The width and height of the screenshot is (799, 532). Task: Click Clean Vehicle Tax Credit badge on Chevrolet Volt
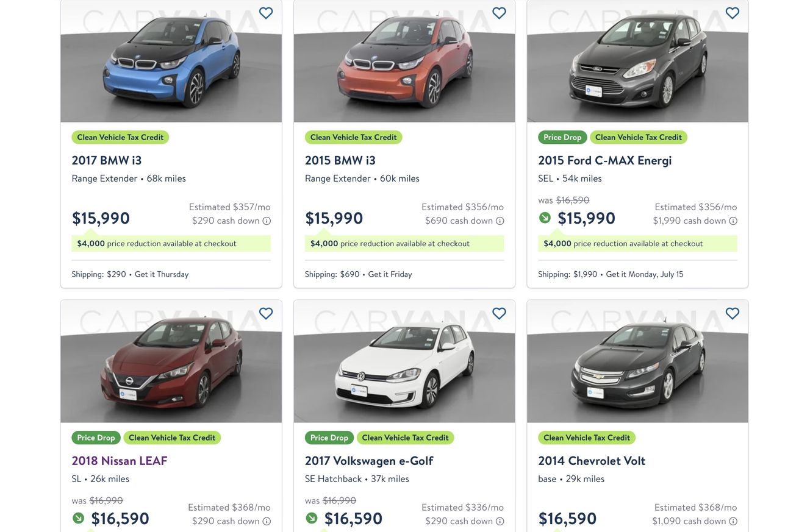[587, 438]
